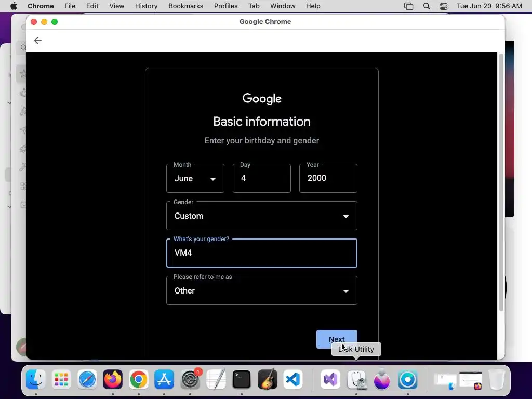The image size is (532, 399).
Task: Click the blue Next button
Action: [337, 339]
